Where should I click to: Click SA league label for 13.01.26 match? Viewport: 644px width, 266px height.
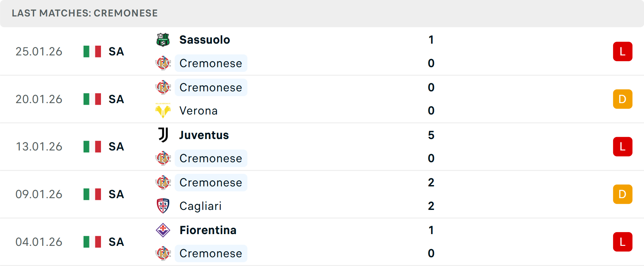click(x=116, y=147)
